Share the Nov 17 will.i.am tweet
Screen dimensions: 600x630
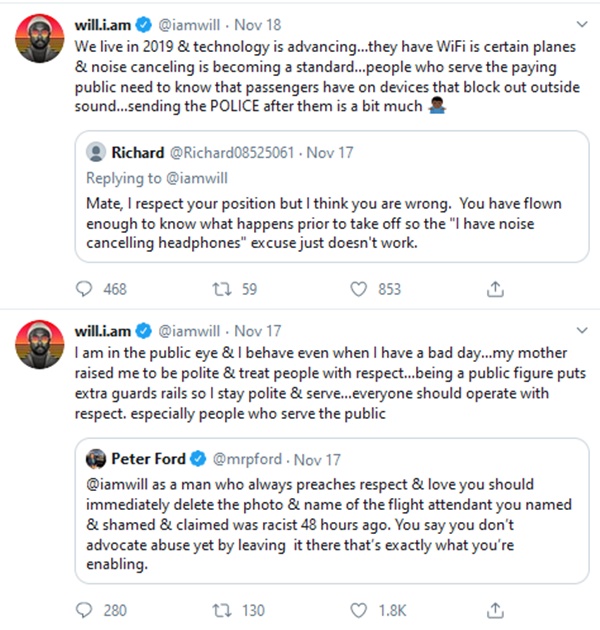493,609
